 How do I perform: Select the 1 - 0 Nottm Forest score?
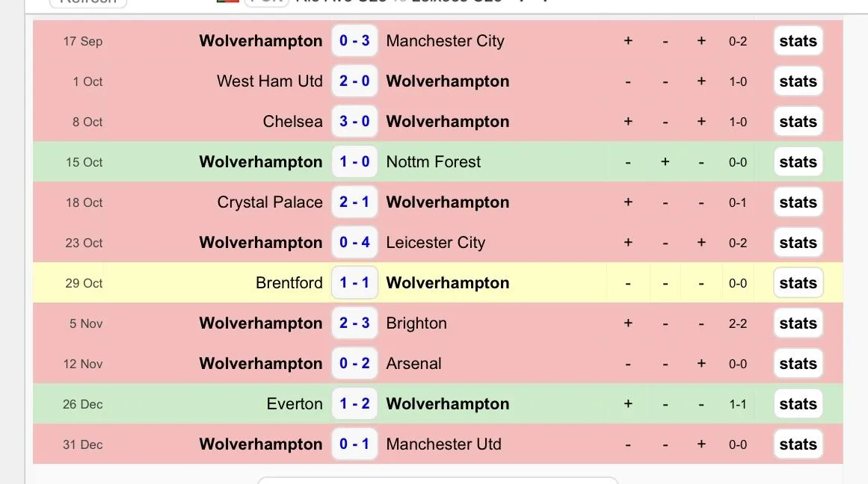pyautogui.click(x=354, y=162)
